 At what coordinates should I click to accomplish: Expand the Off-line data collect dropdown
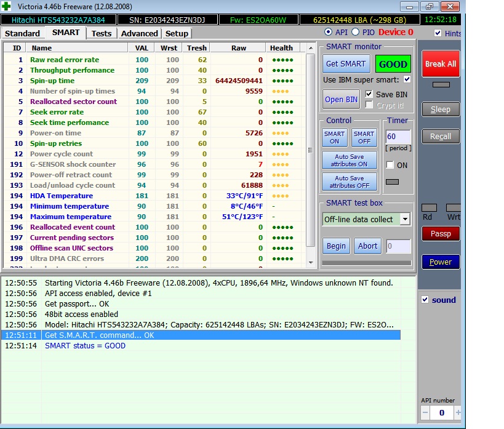[x=404, y=219]
